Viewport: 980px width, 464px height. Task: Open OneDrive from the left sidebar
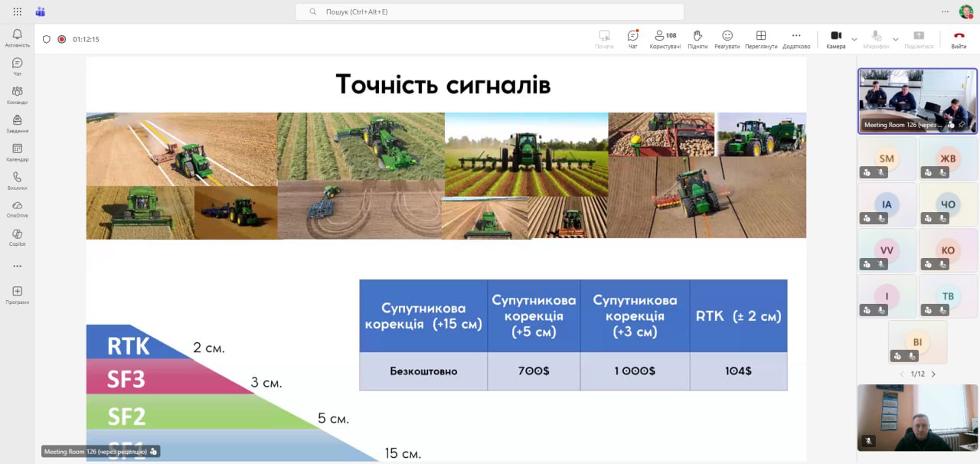tap(17, 208)
